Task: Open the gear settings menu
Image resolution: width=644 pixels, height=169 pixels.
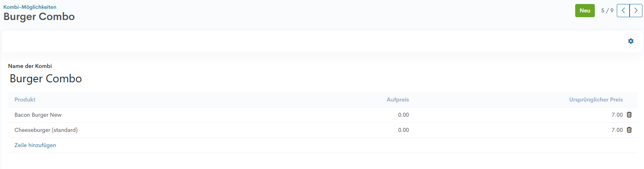Action: (x=631, y=41)
